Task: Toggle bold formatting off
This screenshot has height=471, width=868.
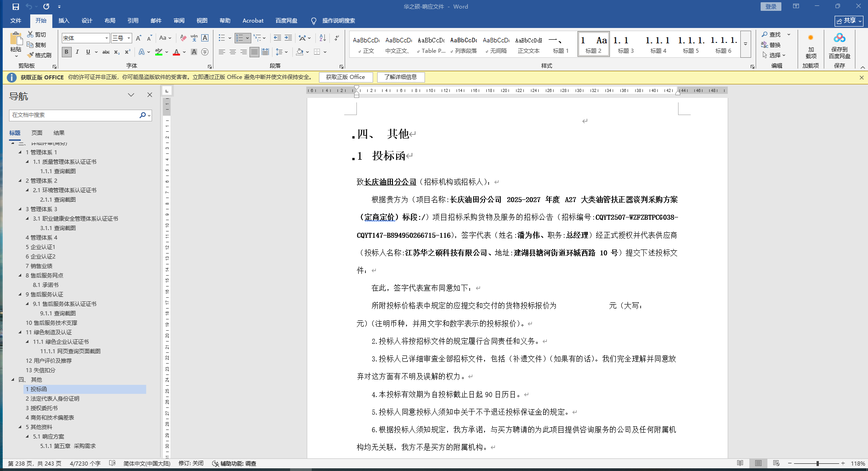Action: pos(67,52)
